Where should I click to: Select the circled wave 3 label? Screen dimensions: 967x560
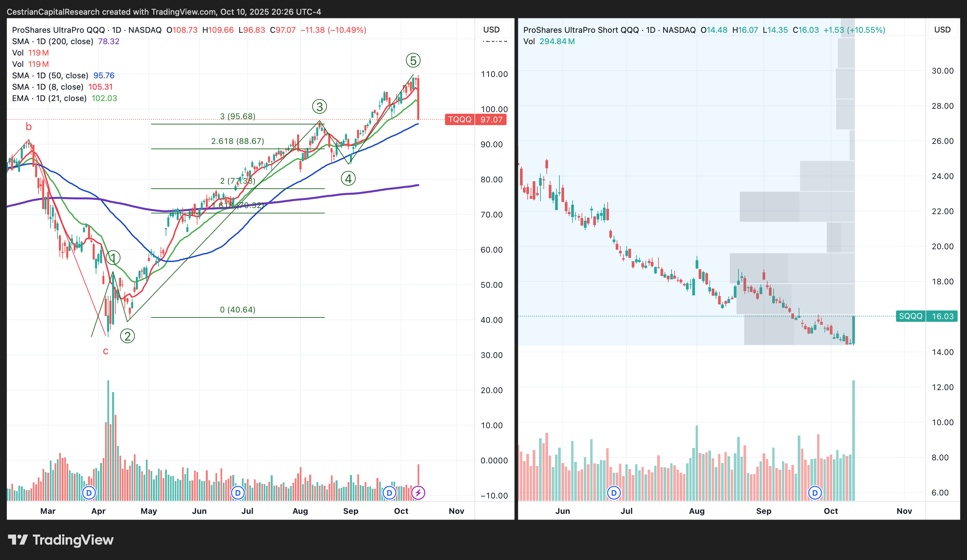point(319,106)
